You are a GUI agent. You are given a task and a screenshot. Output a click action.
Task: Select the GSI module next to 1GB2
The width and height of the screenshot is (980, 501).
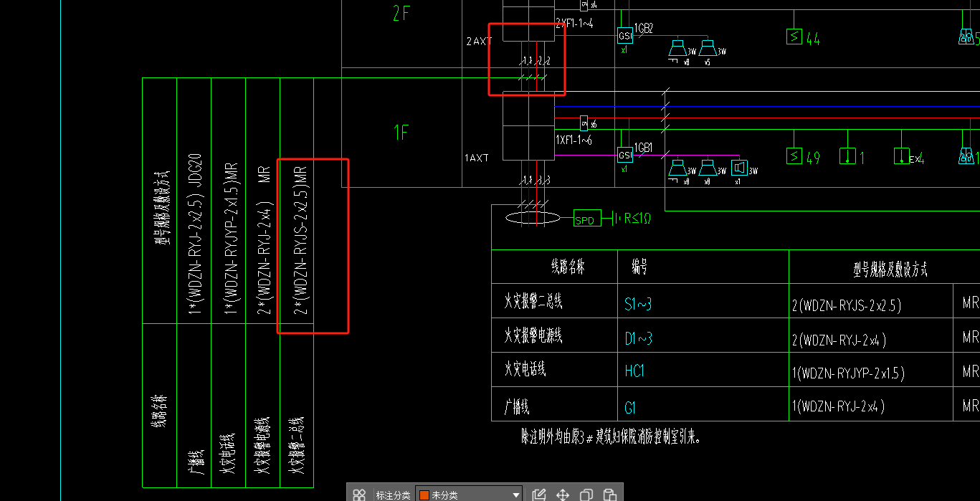(625, 36)
